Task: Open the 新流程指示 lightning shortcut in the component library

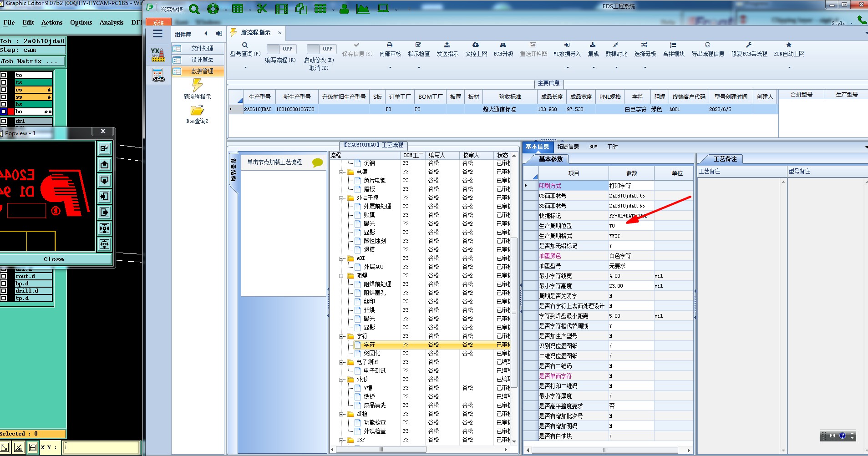Action: coord(197,89)
